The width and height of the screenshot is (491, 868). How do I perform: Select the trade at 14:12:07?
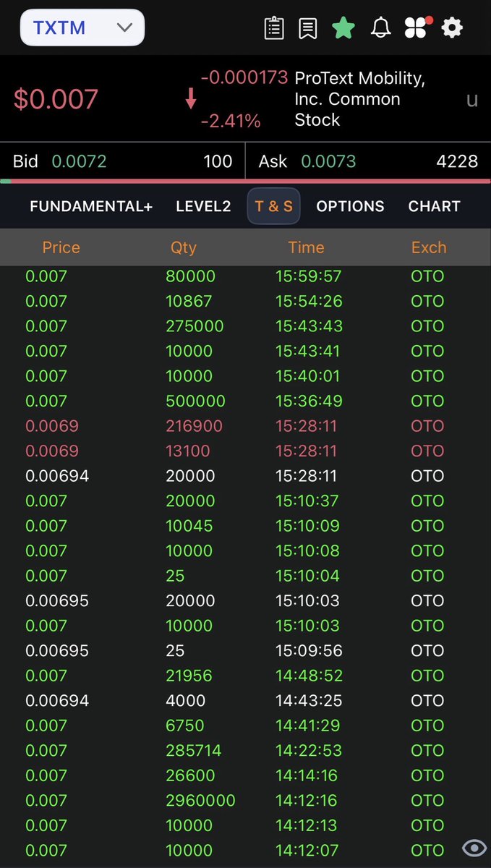click(x=245, y=850)
